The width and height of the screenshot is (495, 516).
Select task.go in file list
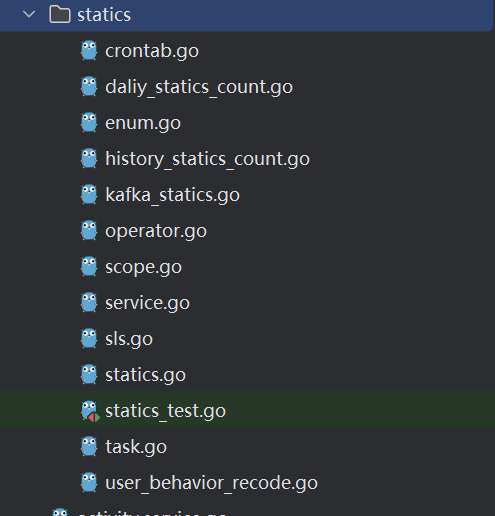pos(136,447)
